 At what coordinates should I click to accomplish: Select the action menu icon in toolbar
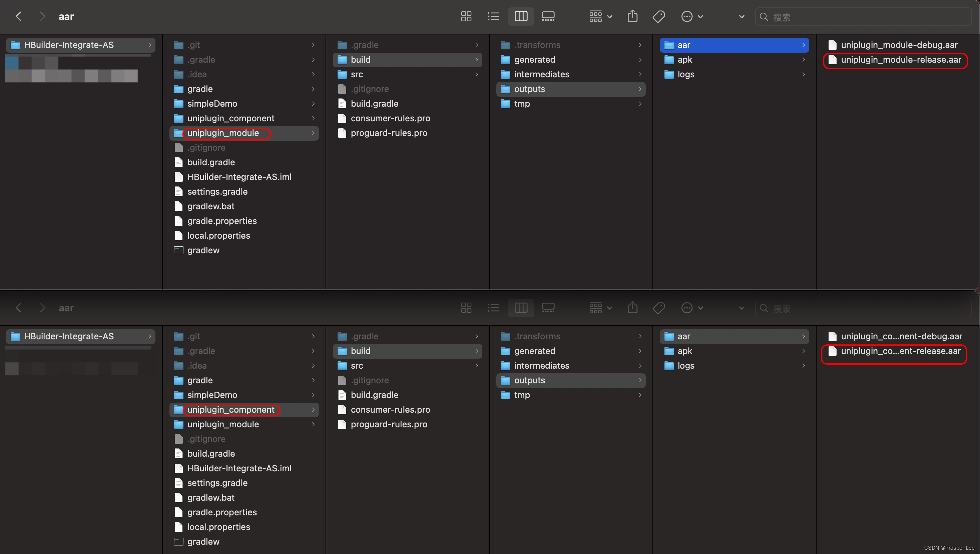pyautogui.click(x=690, y=17)
